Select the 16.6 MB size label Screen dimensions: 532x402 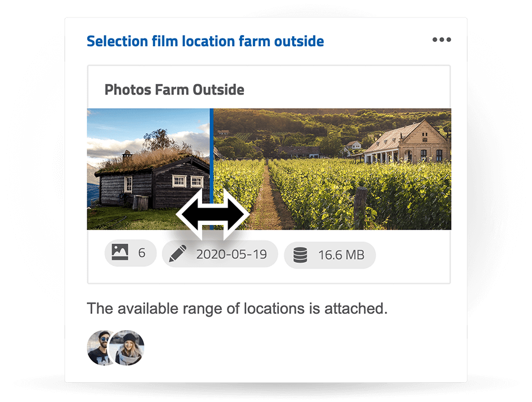[x=341, y=255]
